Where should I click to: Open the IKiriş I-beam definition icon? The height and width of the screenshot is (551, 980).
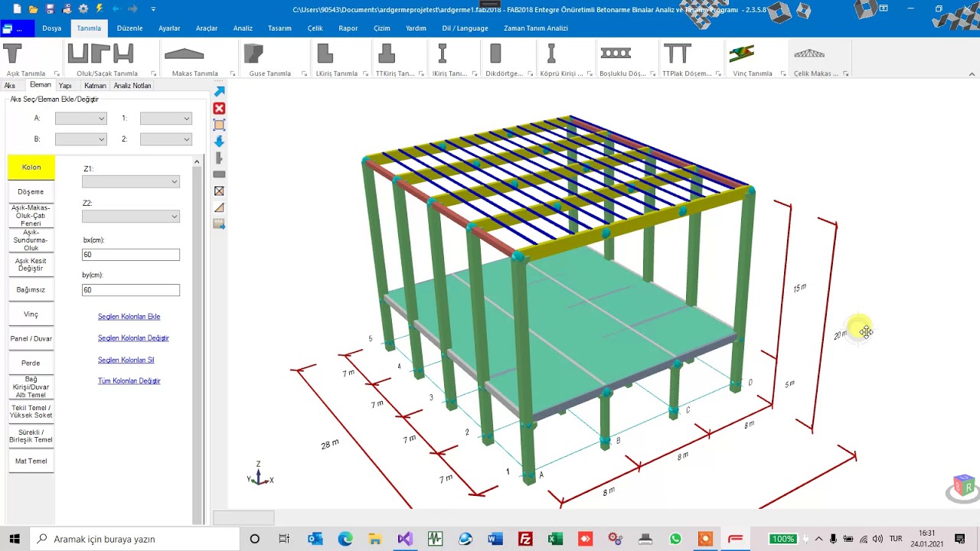[x=443, y=54]
